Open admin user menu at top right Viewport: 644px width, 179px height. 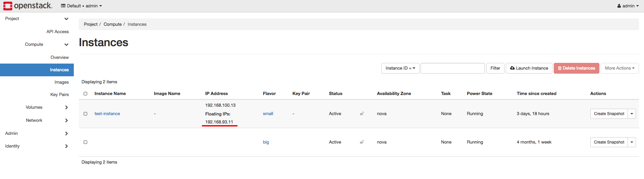click(x=628, y=6)
